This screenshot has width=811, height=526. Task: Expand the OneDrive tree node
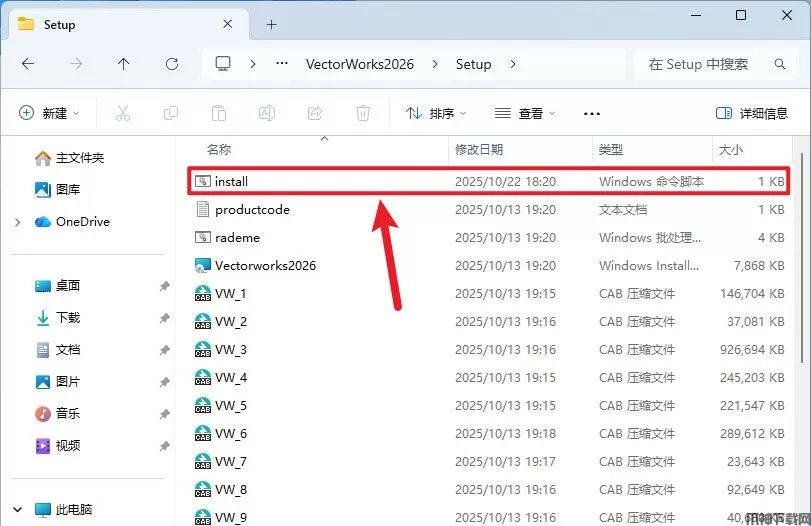coord(18,222)
